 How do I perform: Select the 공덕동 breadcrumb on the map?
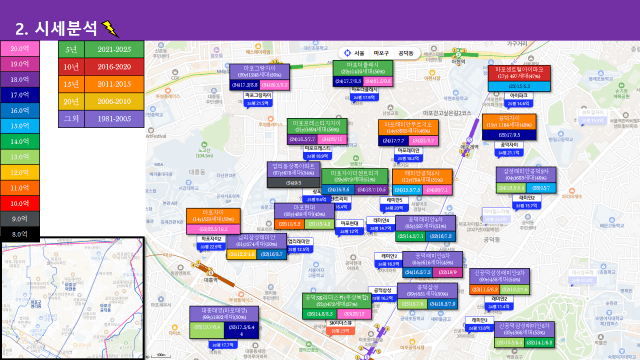[406, 53]
